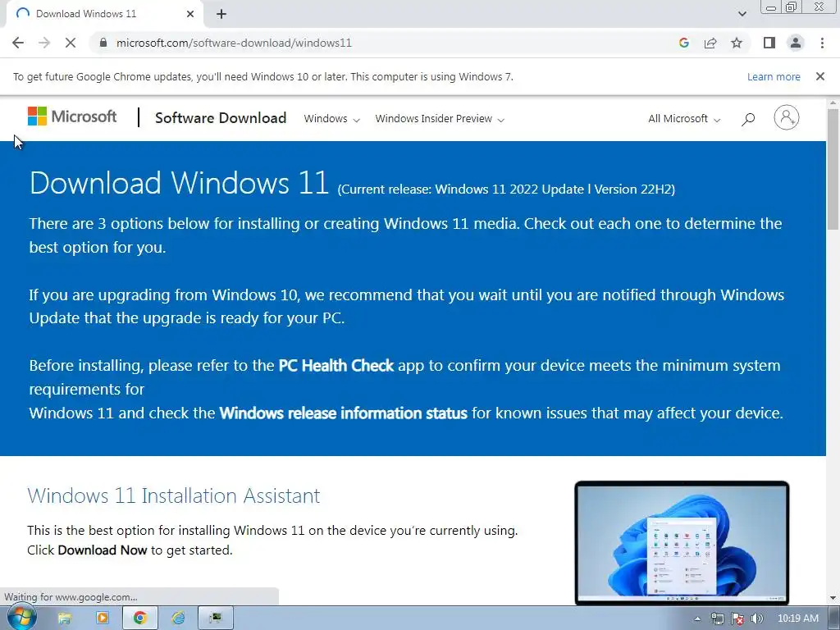Image resolution: width=840 pixels, height=630 pixels.
Task: Click the Chrome taskbar icon
Action: click(x=139, y=619)
